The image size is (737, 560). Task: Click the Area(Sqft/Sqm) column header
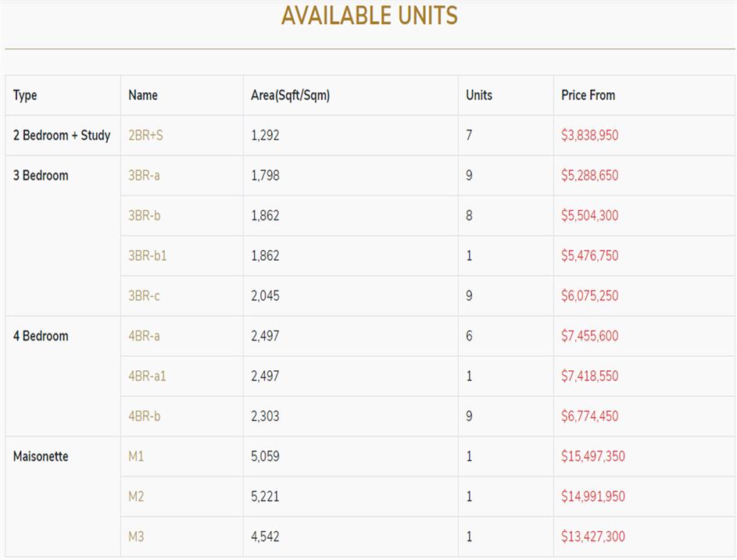pos(290,95)
